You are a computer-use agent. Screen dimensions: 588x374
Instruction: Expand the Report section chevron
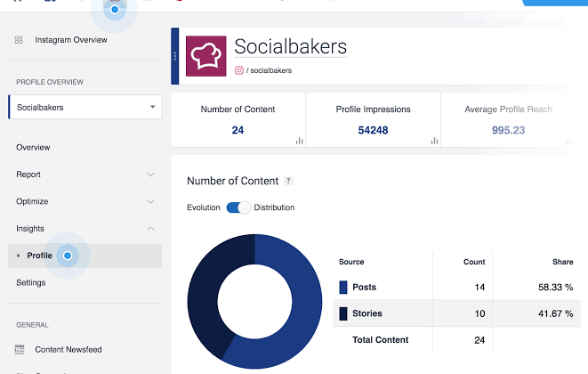(x=150, y=175)
